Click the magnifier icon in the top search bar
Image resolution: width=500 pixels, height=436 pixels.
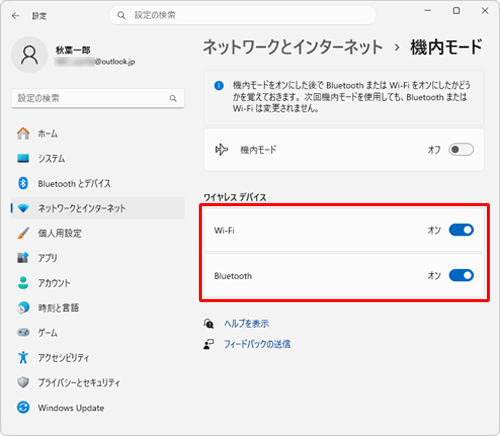121,15
